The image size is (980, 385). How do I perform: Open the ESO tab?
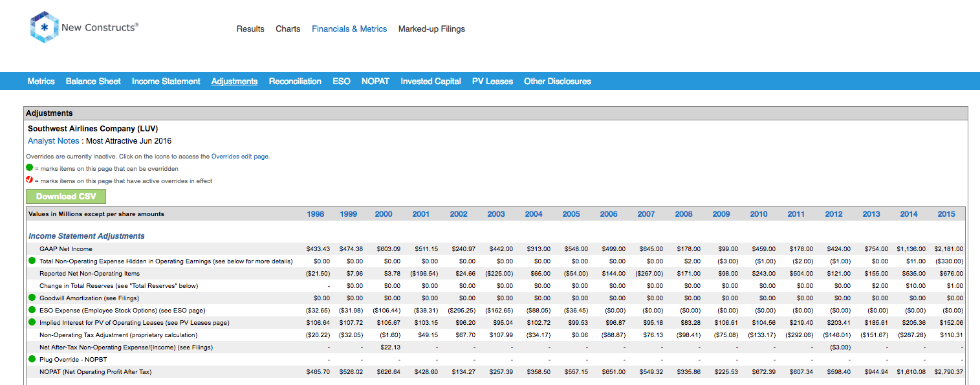pos(342,81)
